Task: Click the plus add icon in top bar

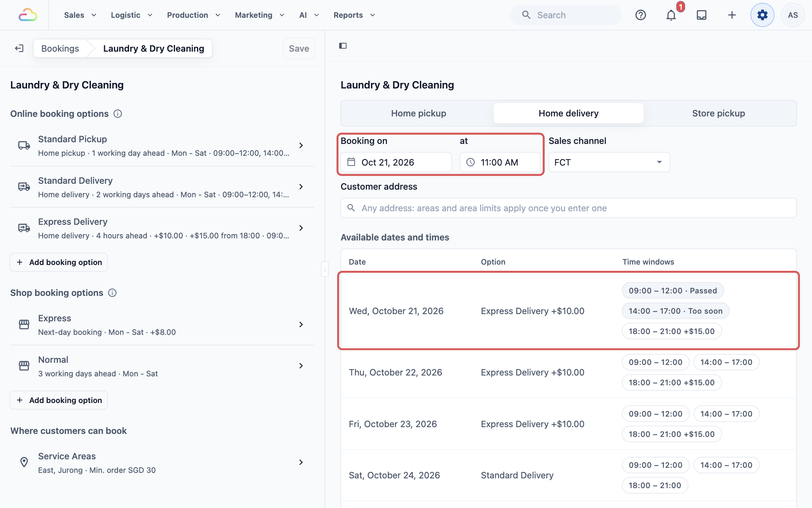Action: coord(732,15)
